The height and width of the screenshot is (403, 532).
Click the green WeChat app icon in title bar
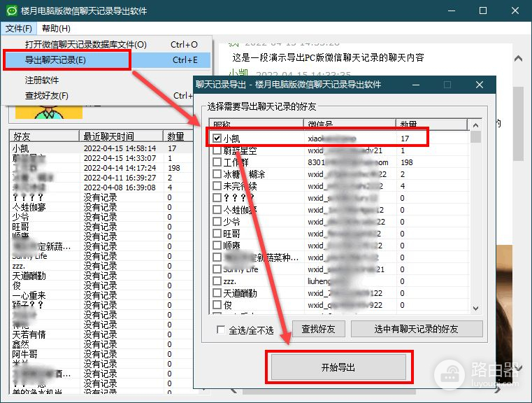12,11
